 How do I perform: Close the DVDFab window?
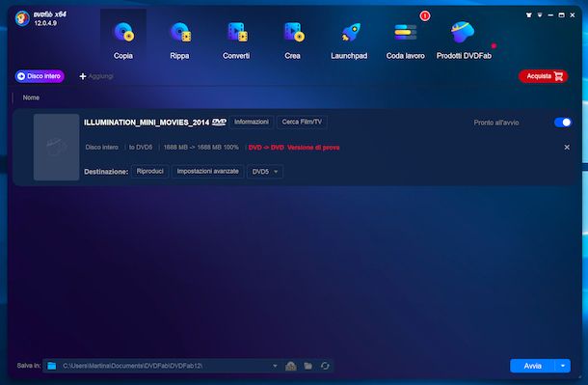(573, 15)
